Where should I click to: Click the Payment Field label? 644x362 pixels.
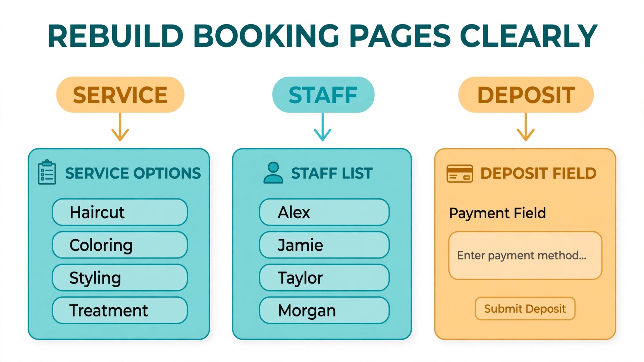tap(497, 213)
